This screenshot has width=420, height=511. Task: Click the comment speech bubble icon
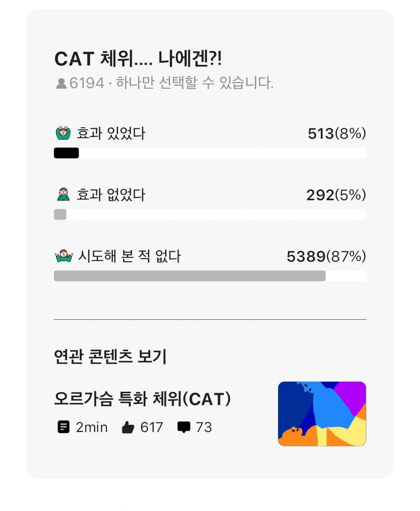tap(184, 427)
